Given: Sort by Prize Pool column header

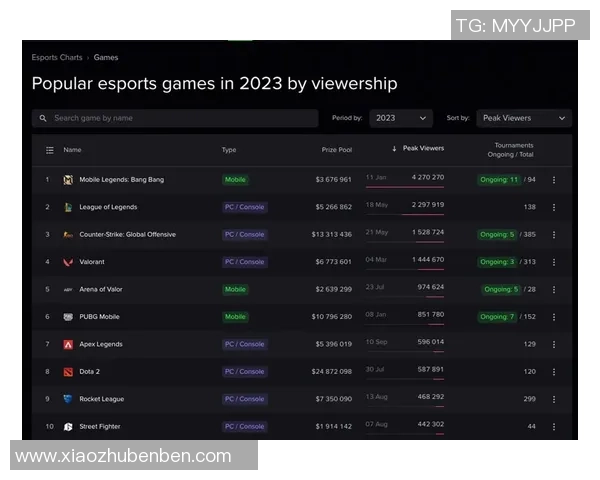Looking at the screenshot, I should 336,150.
